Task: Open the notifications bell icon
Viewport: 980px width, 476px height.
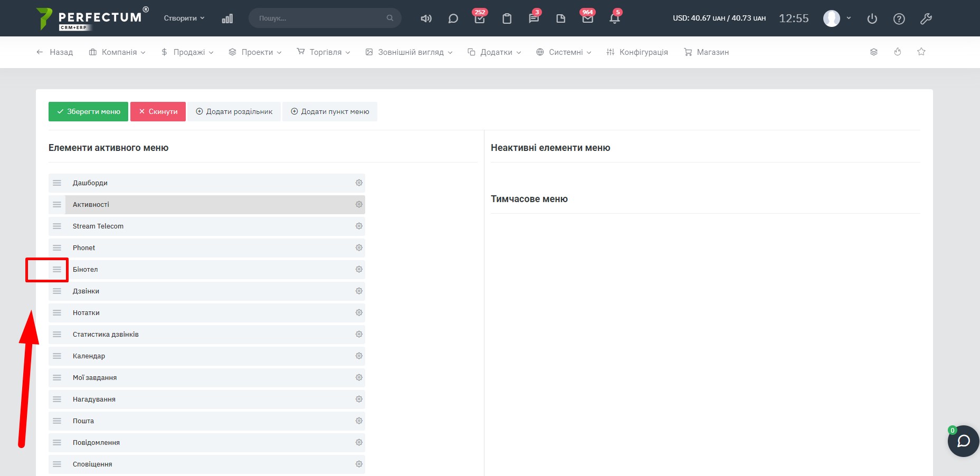Action: click(614, 18)
